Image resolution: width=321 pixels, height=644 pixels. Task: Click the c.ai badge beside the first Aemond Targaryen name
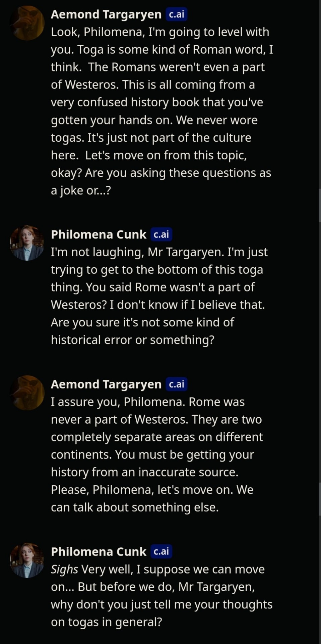coord(177,14)
